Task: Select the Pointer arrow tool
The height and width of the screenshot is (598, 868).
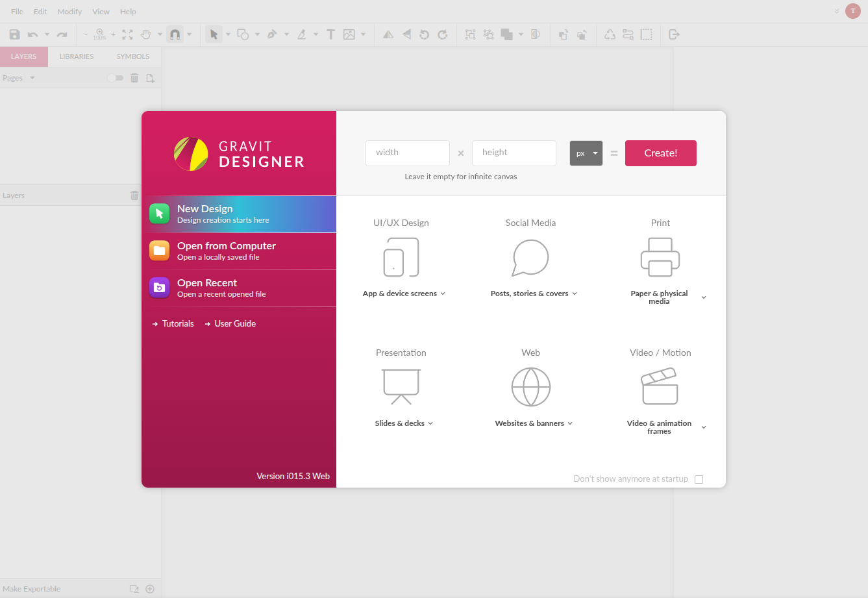Action: tap(214, 34)
